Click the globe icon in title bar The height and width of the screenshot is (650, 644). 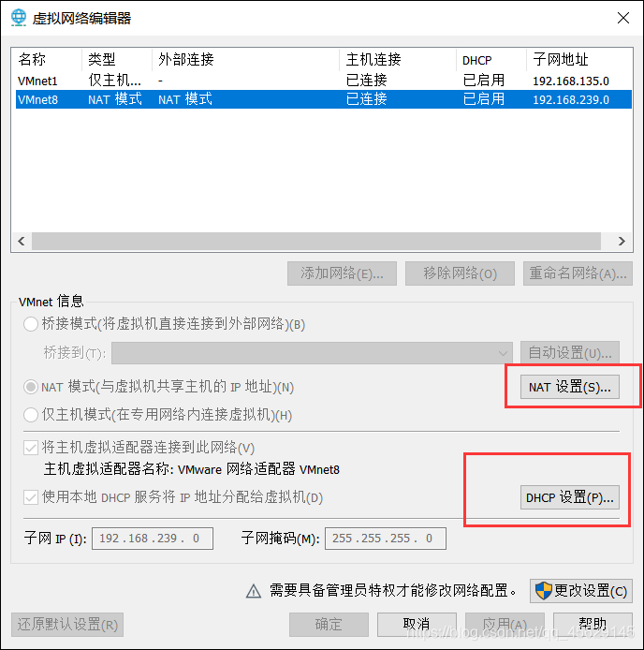(x=19, y=18)
